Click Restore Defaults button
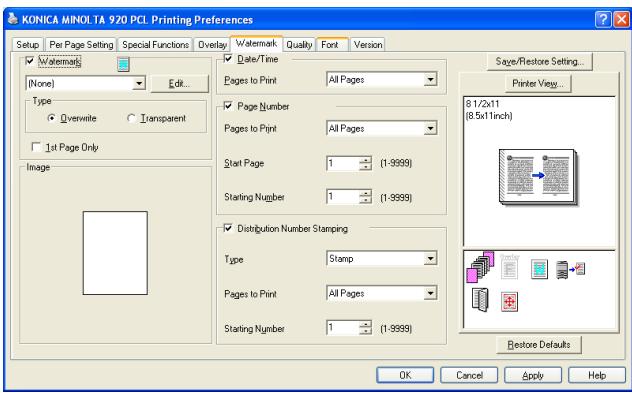This screenshot has width=632, height=393. 539,345
